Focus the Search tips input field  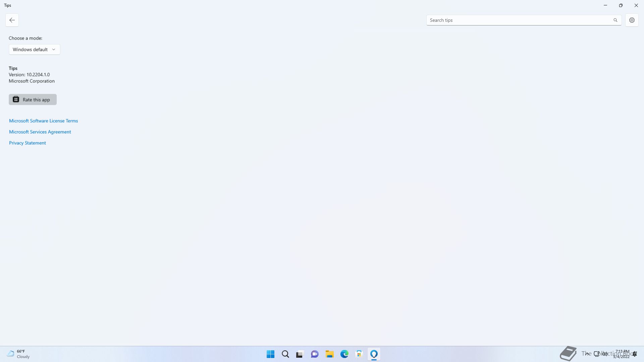[x=524, y=20]
